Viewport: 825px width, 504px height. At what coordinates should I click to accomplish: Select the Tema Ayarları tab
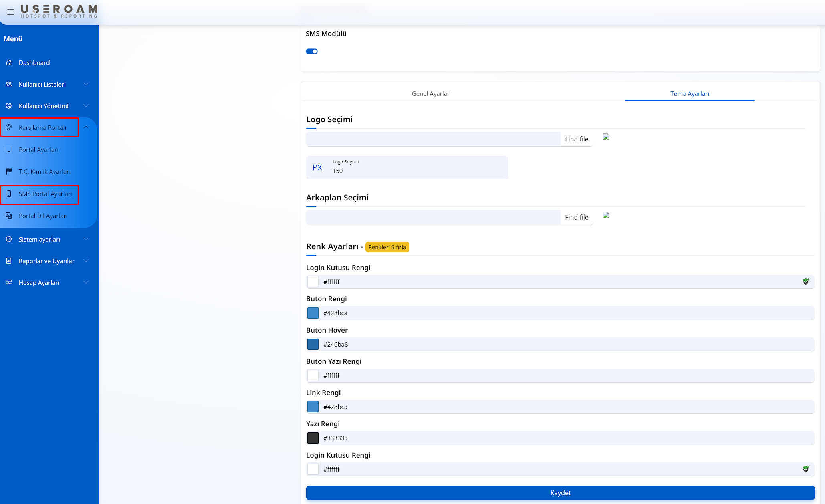pyautogui.click(x=690, y=93)
